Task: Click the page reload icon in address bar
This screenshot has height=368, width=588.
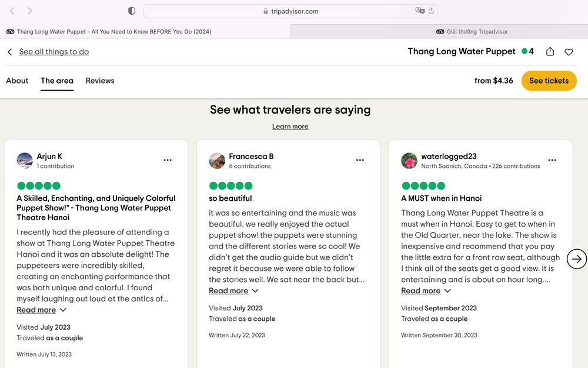Action: pyautogui.click(x=431, y=11)
